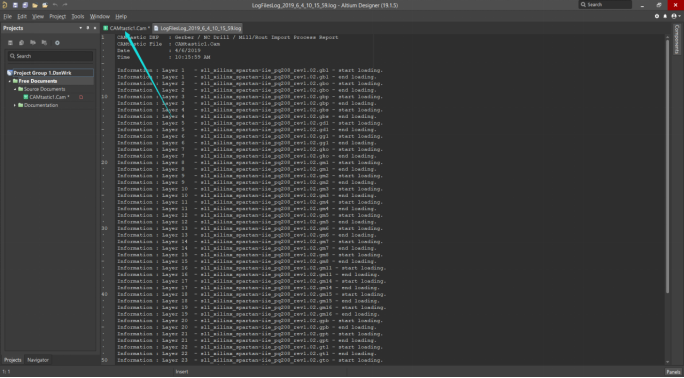Screen dimensions: 684x378
Task: Click the fourth Projects panel toolbar icon
Action: [44, 43]
